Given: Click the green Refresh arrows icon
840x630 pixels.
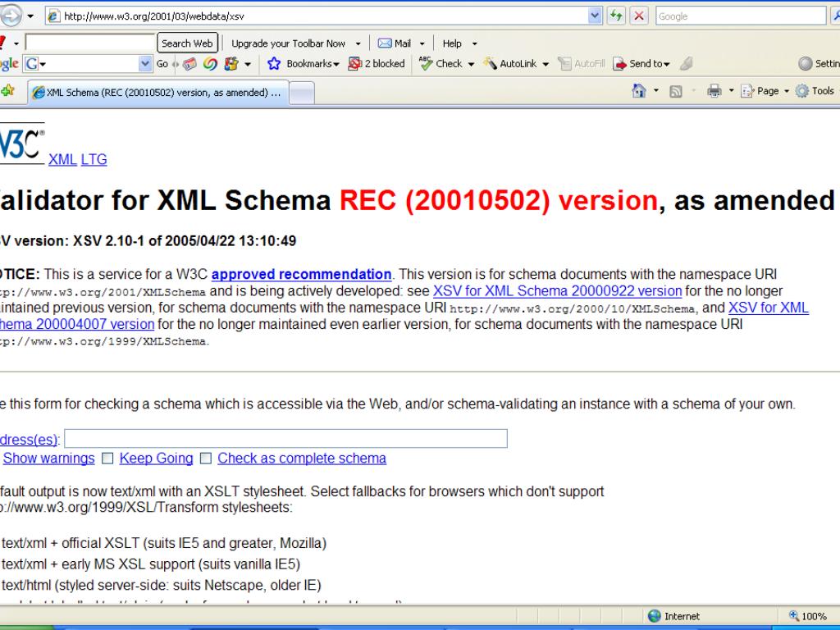Looking at the screenshot, I should 616,16.
